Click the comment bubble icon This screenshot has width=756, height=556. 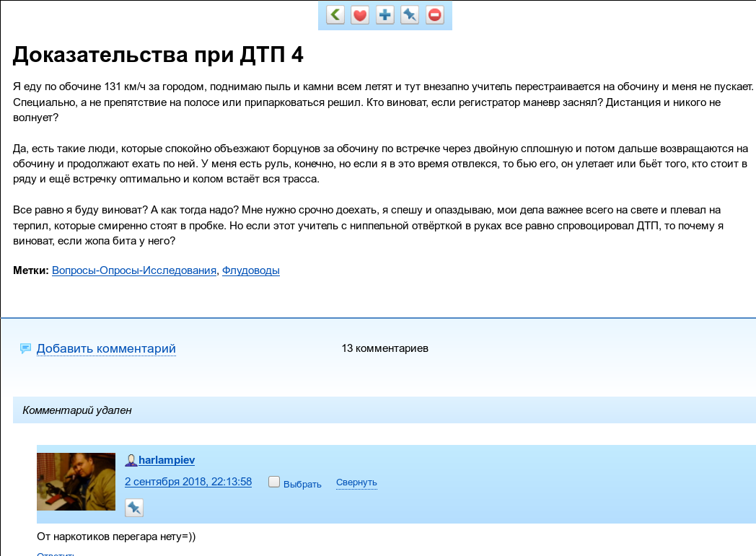(x=25, y=348)
